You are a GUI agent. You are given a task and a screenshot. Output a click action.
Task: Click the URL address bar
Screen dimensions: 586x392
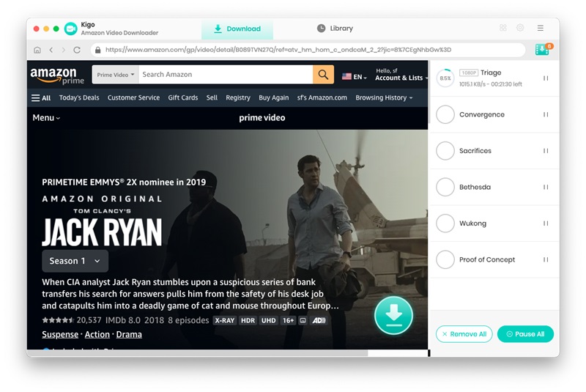click(x=308, y=50)
